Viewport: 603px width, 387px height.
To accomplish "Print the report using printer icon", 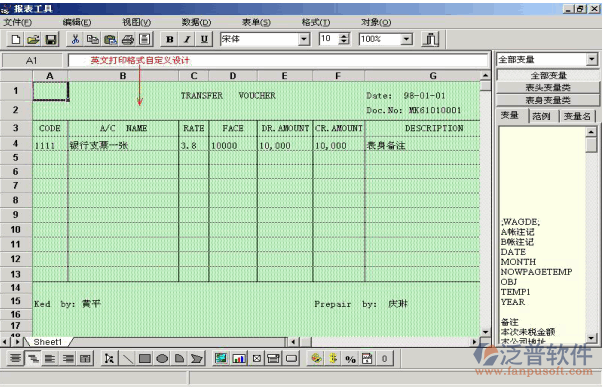I will 128,39.
